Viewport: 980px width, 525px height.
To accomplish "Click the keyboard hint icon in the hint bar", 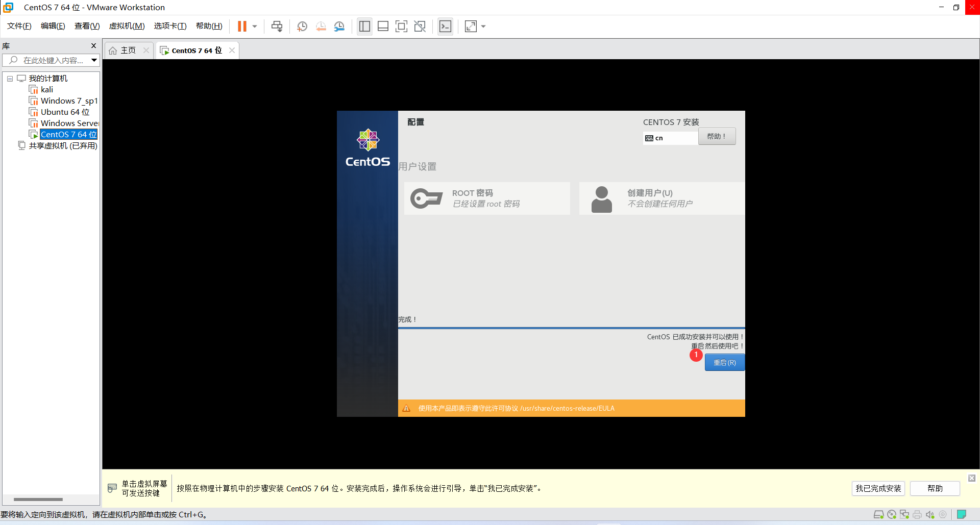I will [x=112, y=488].
